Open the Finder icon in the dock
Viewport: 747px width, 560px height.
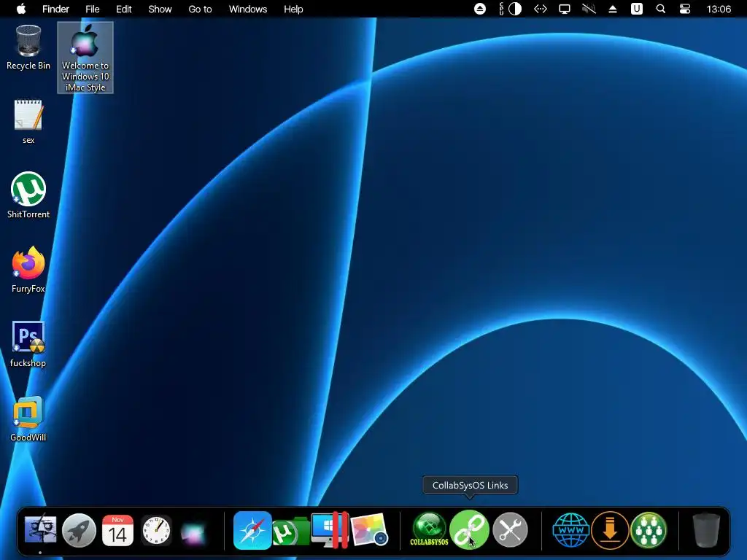(x=41, y=530)
